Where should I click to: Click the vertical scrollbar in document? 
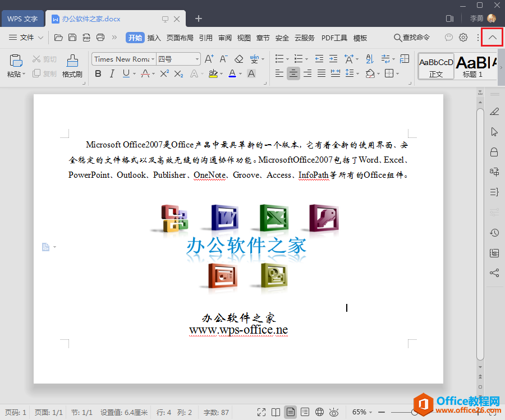480,235
